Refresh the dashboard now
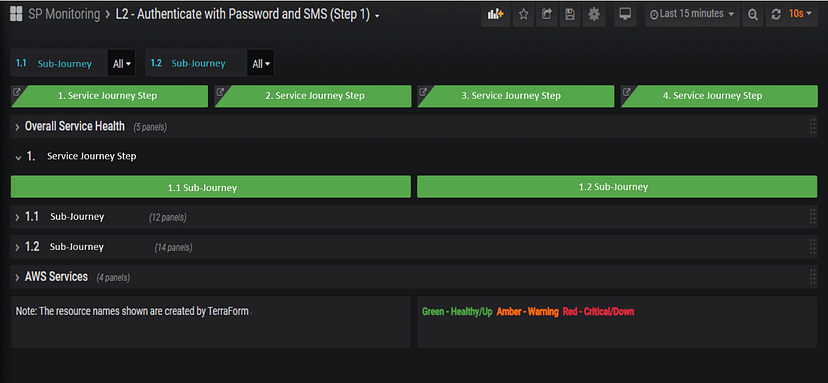The height and width of the screenshot is (383, 828). tap(776, 15)
